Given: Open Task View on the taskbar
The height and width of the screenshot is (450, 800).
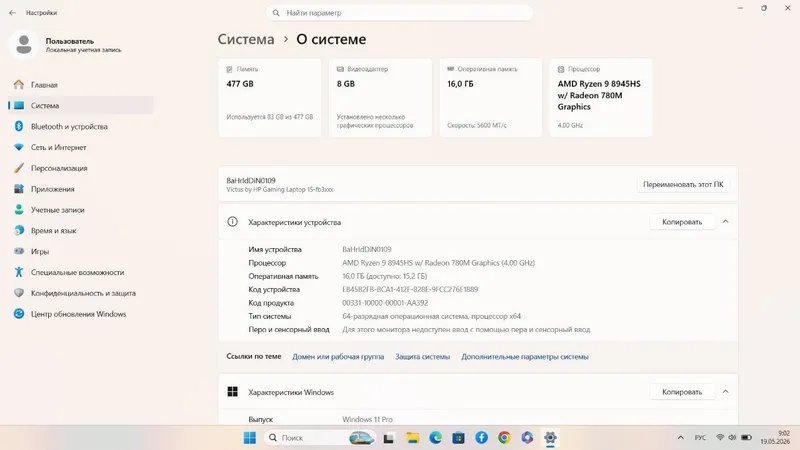Looking at the screenshot, I should pyautogui.click(x=389, y=438).
